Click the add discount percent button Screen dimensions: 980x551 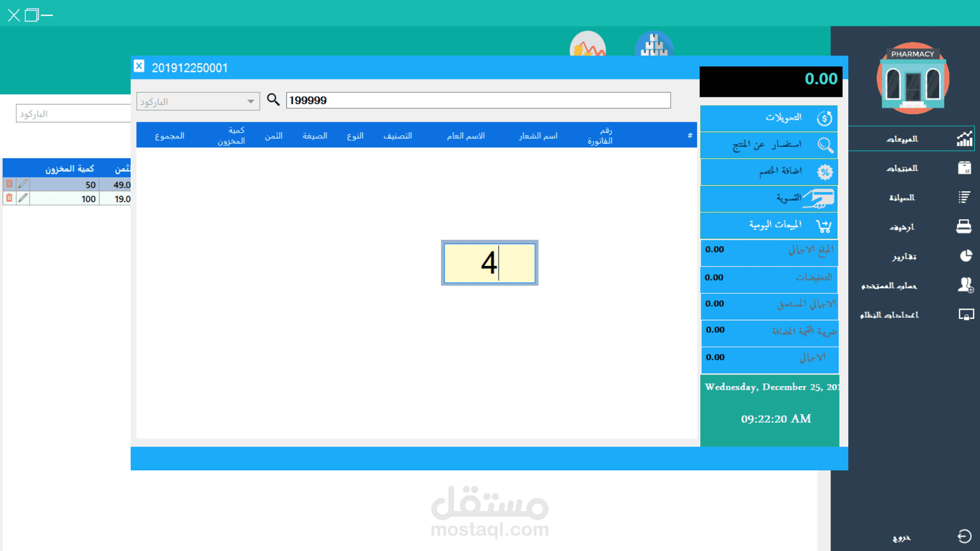769,172
